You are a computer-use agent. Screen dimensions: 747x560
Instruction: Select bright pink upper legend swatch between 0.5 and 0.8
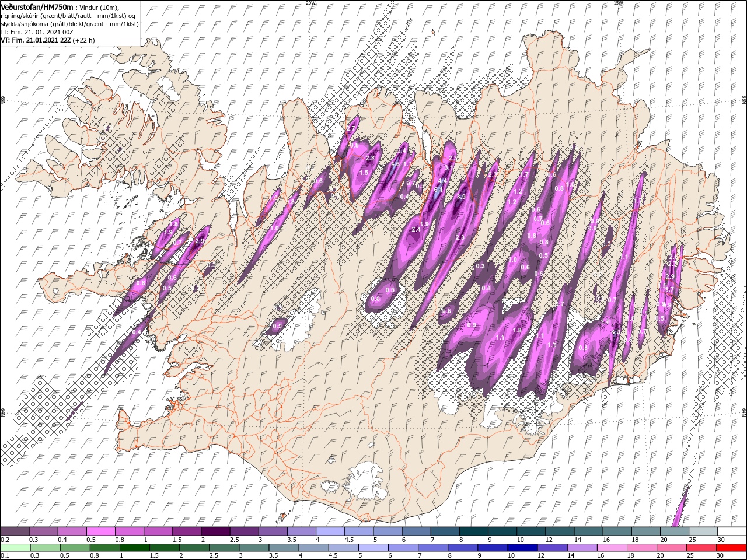pyautogui.click(x=100, y=531)
